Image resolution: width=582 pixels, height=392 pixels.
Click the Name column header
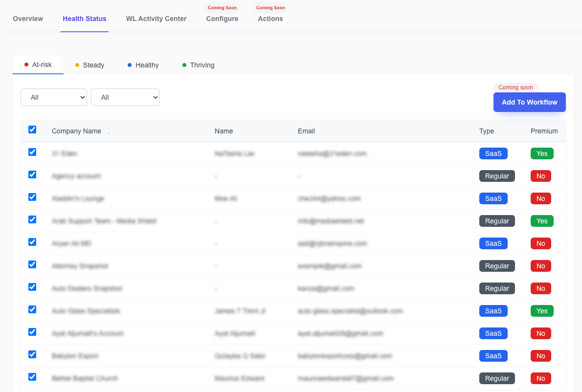click(x=224, y=131)
